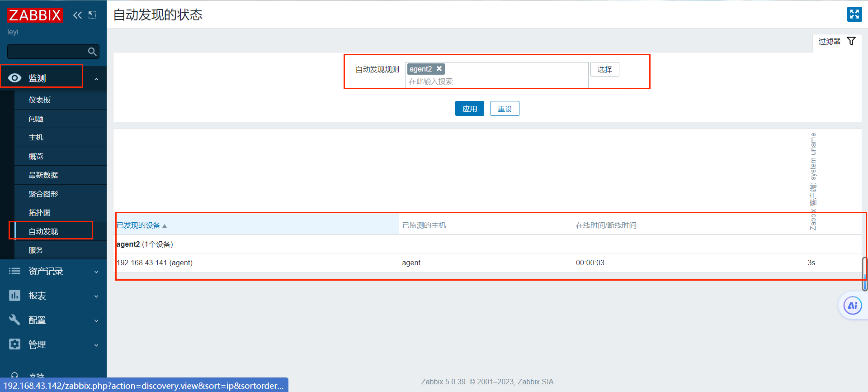Click the 自动发现的状态 page title
Screen dimensions: 868x392
click(158, 14)
